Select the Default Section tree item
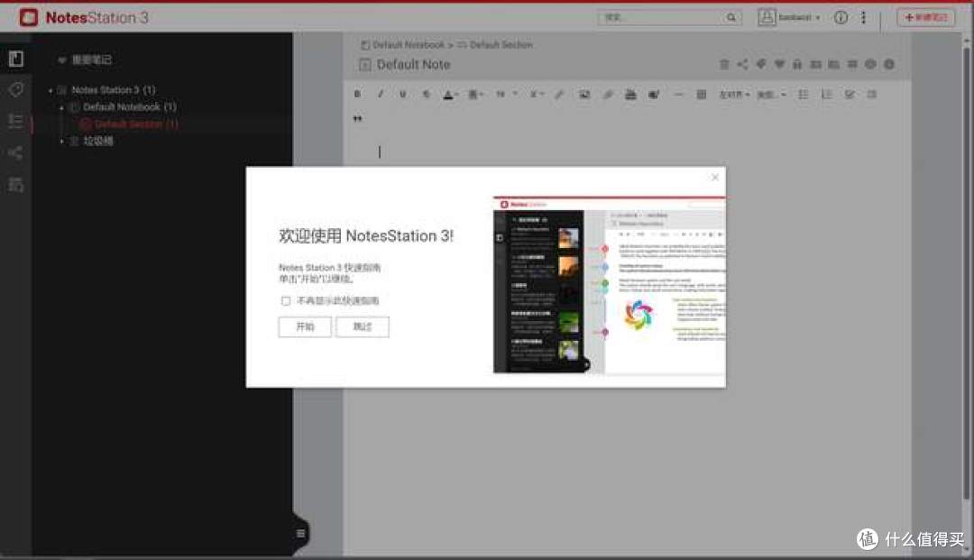The width and height of the screenshot is (974, 560). pyautogui.click(x=136, y=124)
